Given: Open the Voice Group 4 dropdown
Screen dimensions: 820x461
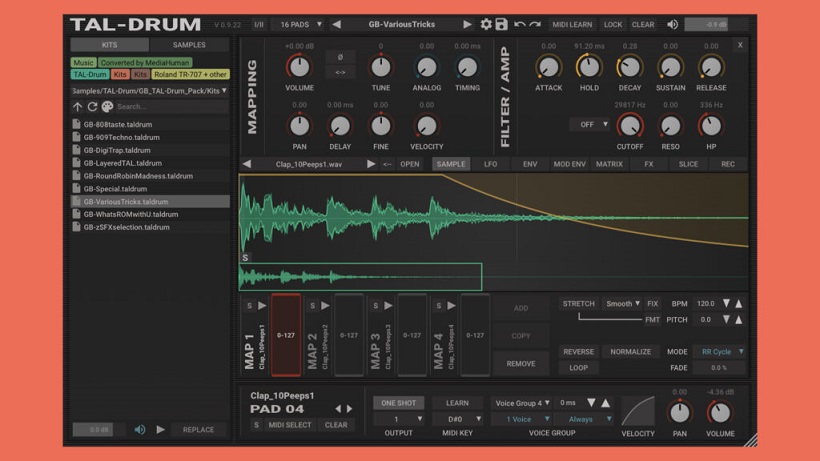Looking at the screenshot, I should [521, 403].
